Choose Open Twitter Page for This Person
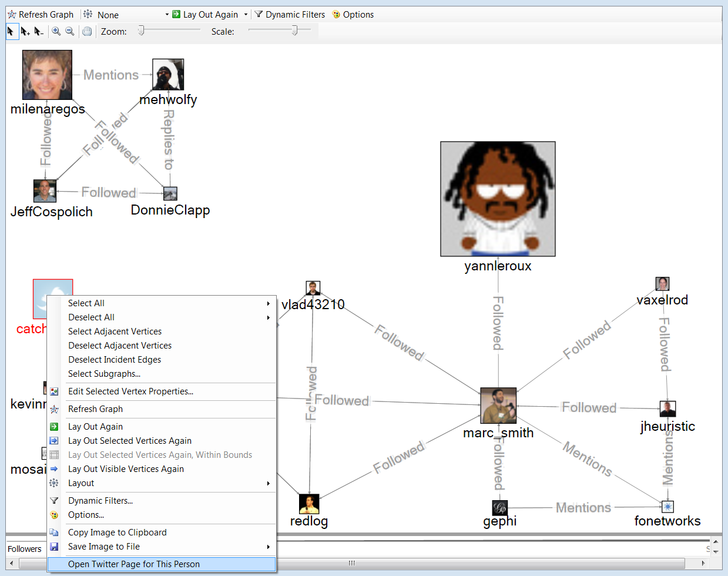728x576 pixels. (134, 564)
